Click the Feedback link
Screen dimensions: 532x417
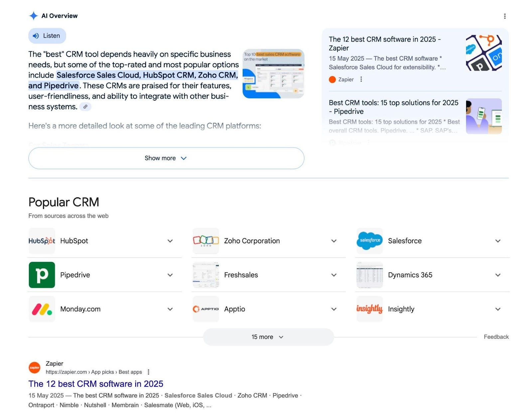[496, 337]
